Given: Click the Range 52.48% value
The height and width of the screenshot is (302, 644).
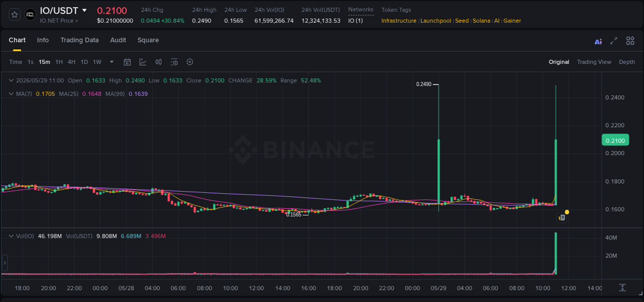Looking at the screenshot, I should tap(311, 80).
